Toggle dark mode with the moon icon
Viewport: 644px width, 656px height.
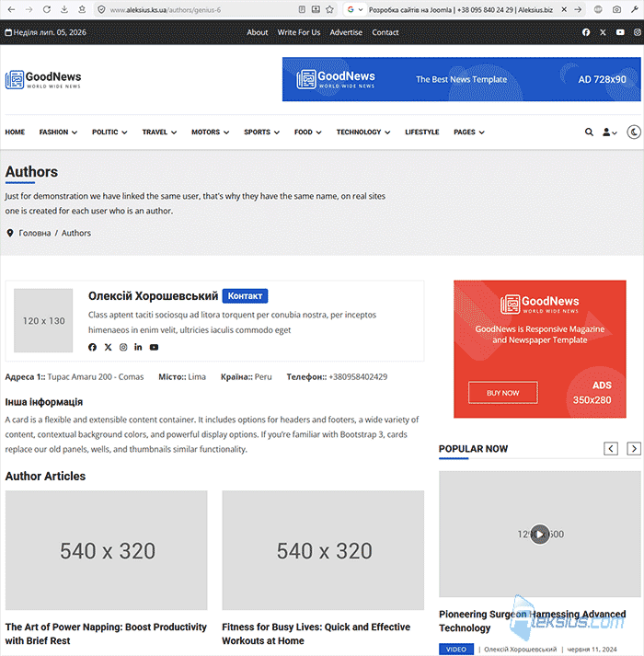[x=635, y=132]
